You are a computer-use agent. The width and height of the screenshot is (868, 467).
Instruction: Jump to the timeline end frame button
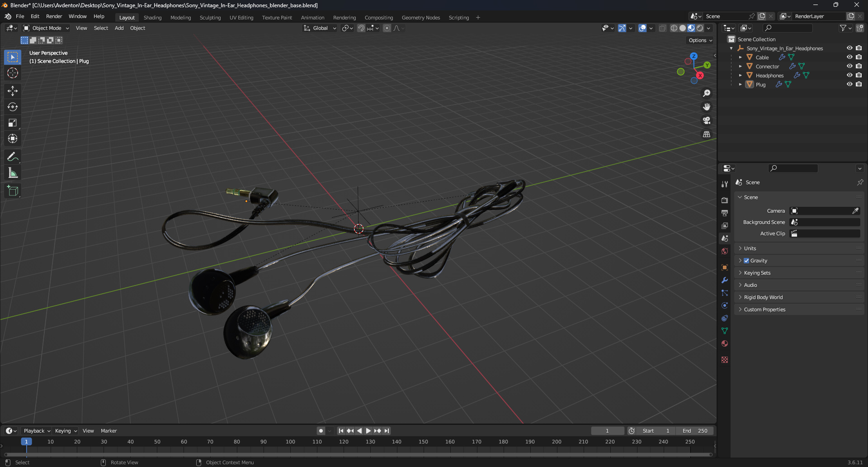(387, 431)
